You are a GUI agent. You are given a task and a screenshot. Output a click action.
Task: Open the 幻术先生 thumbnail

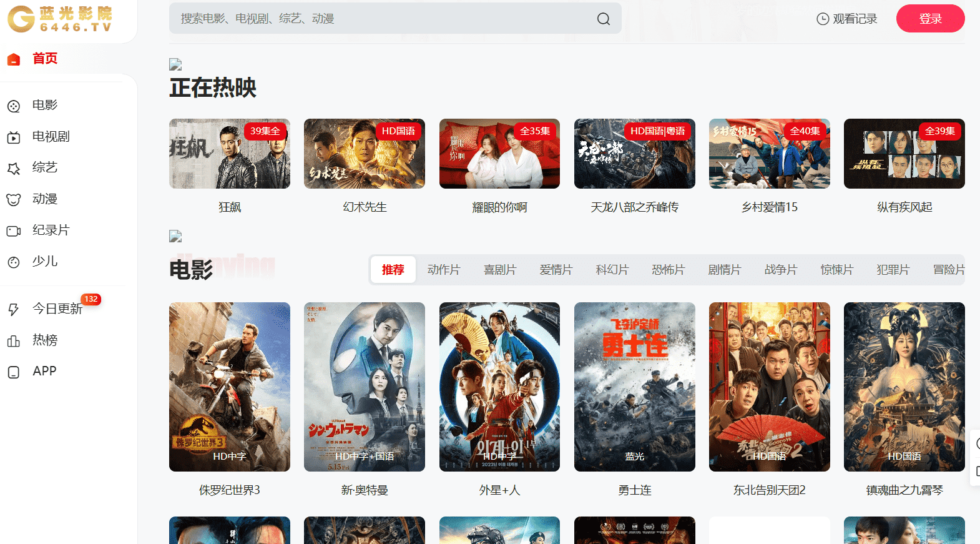pos(365,154)
